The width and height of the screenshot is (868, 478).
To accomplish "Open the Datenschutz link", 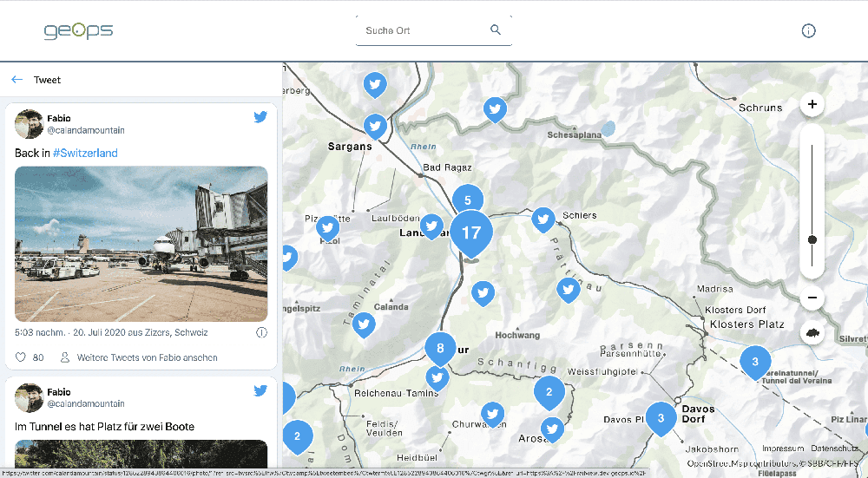I will click(x=835, y=449).
